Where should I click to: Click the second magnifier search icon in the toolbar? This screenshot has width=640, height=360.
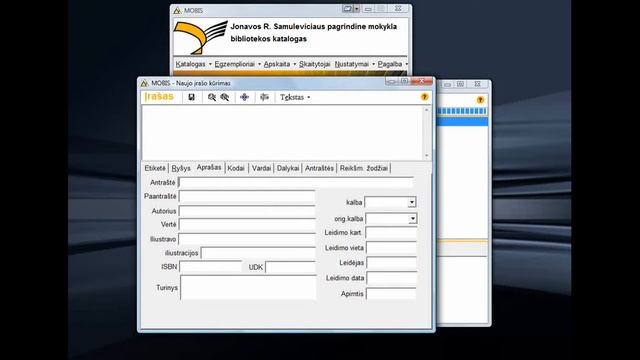pyautogui.click(x=225, y=97)
